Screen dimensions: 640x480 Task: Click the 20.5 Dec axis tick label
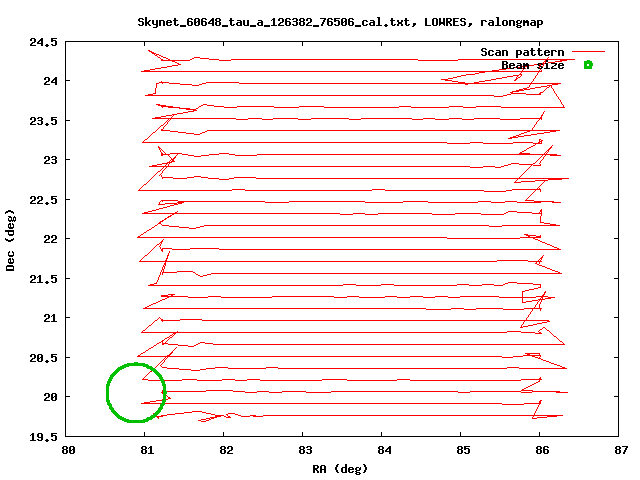click(44, 358)
